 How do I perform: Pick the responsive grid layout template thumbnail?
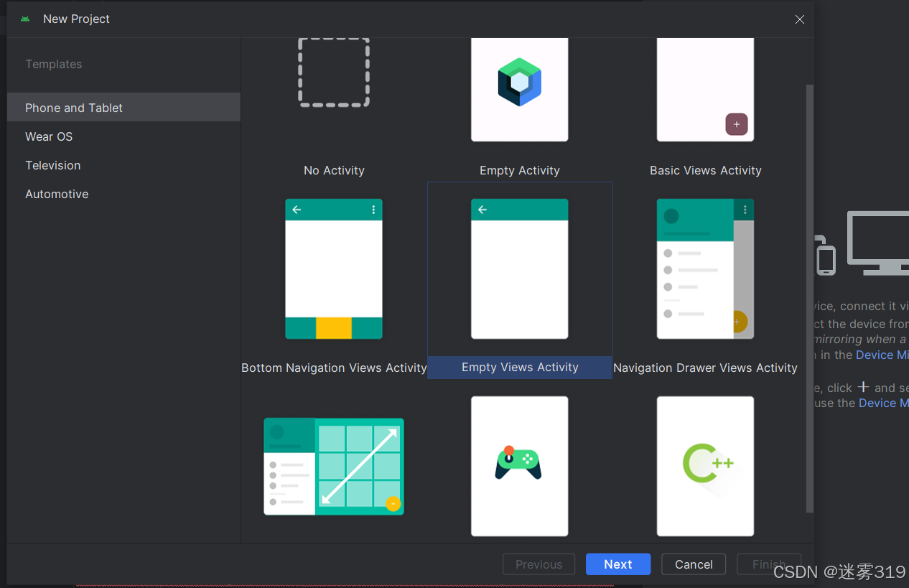click(333, 466)
